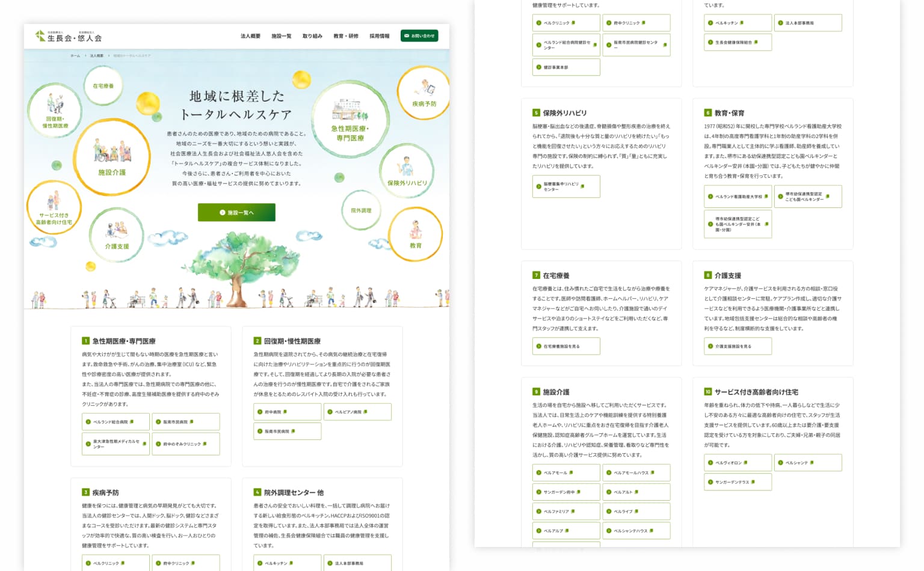
Task: Click the 在宅療養 bubble
Action: click(x=103, y=86)
